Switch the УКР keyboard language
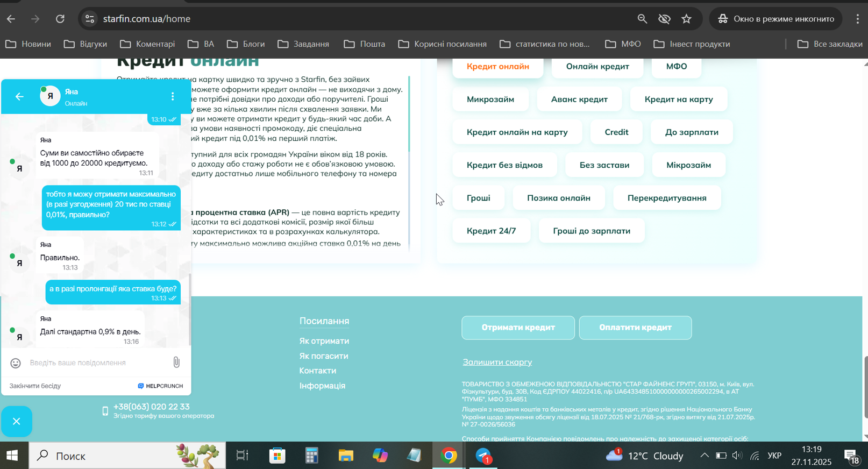Image resolution: width=868 pixels, height=469 pixels. tap(774, 456)
